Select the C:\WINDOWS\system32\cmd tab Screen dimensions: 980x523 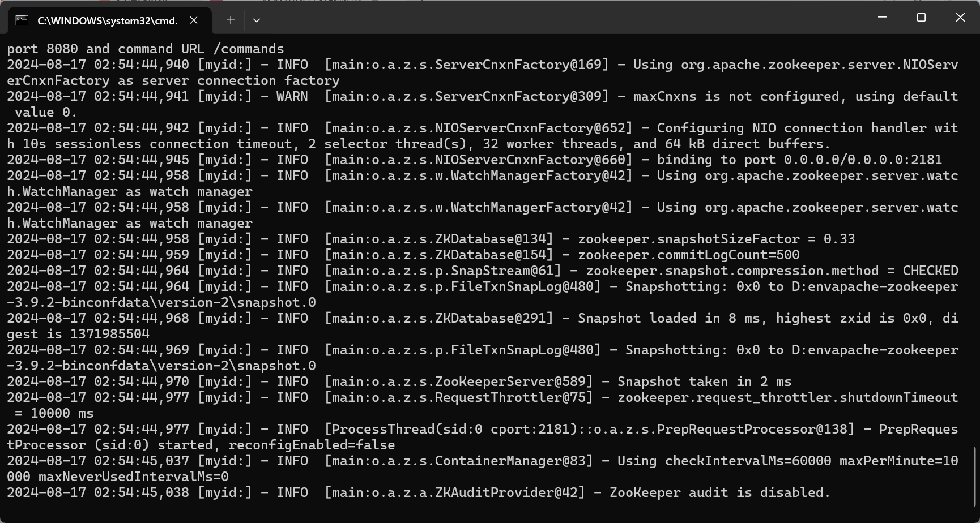pos(110,20)
